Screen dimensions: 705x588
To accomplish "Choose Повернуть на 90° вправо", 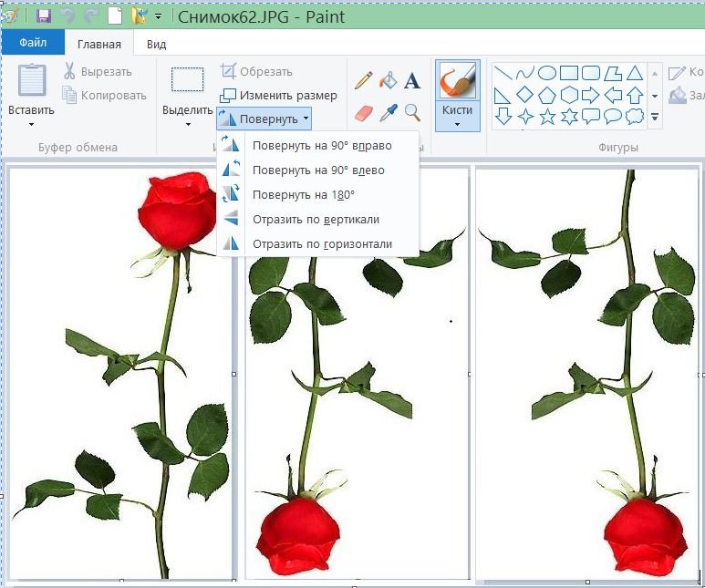I will click(322, 145).
